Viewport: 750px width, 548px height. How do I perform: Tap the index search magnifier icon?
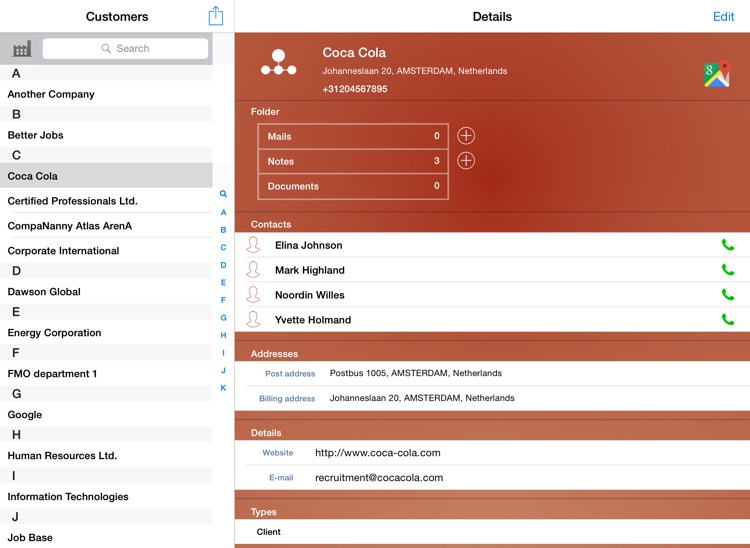click(x=223, y=194)
